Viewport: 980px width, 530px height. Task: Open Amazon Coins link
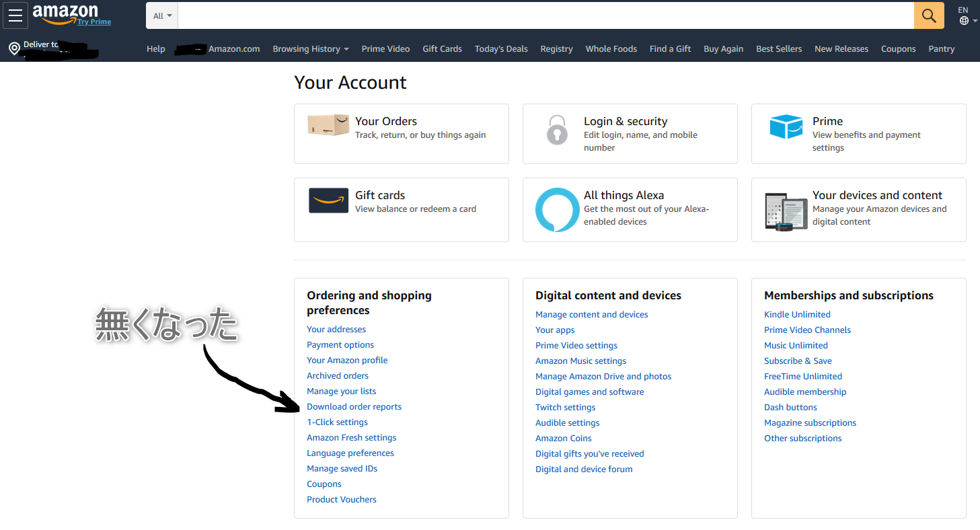pyautogui.click(x=564, y=439)
